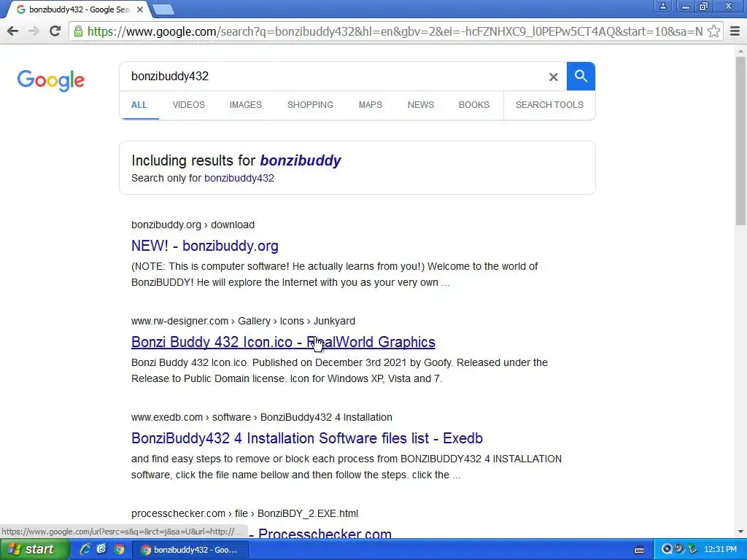The width and height of the screenshot is (747, 560).
Task: Click the Outlook Express Quick Launch icon
Action: coord(102,549)
